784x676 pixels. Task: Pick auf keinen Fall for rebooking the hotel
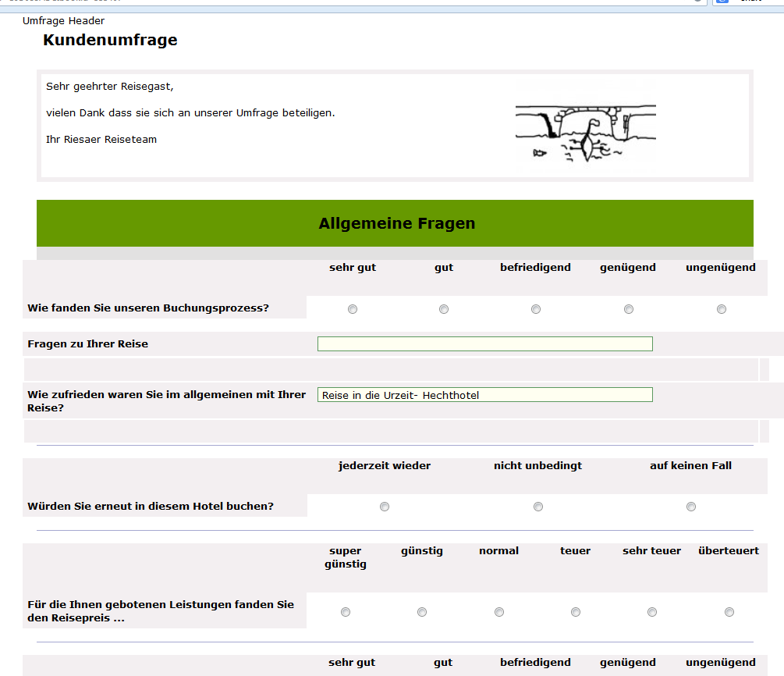[x=691, y=507]
